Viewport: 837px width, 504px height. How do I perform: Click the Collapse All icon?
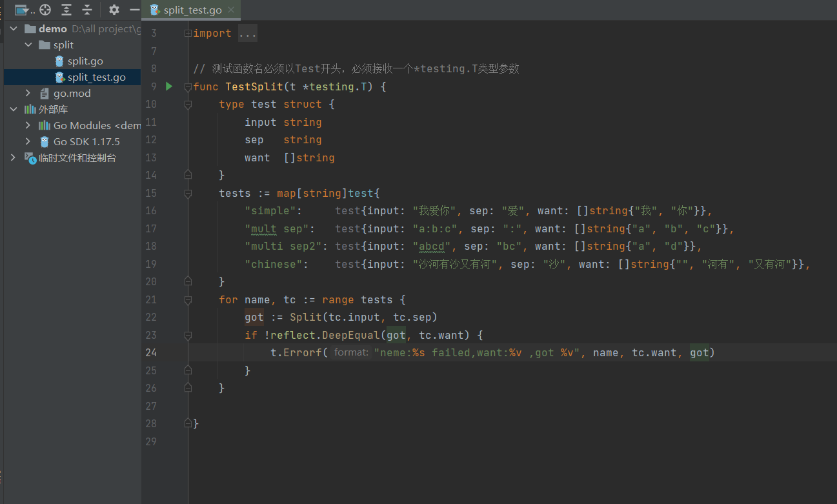point(87,10)
